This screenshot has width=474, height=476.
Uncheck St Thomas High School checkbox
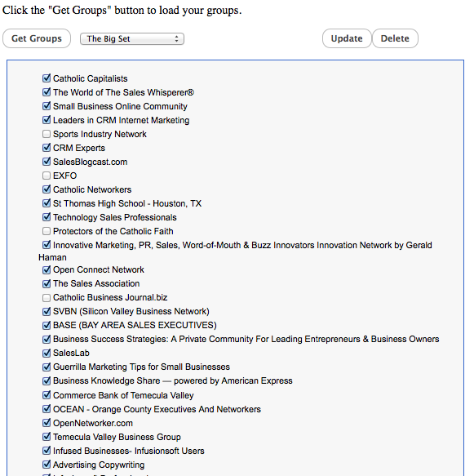tap(47, 203)
